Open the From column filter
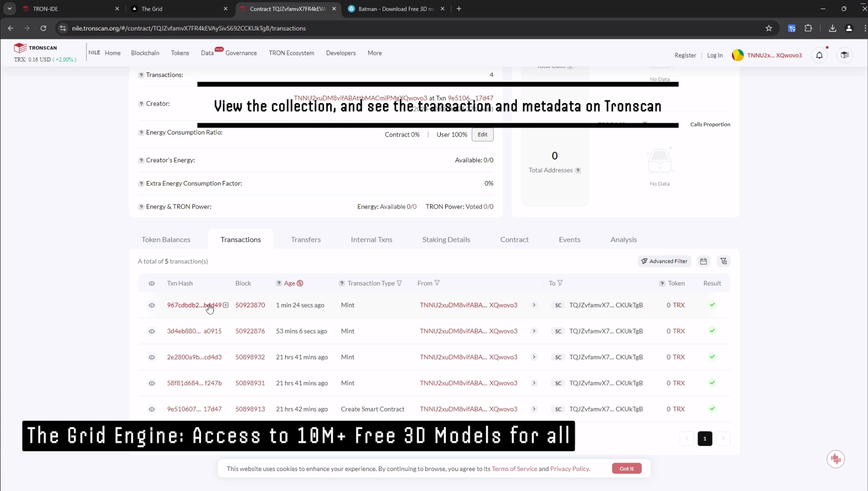 point(437,283)
